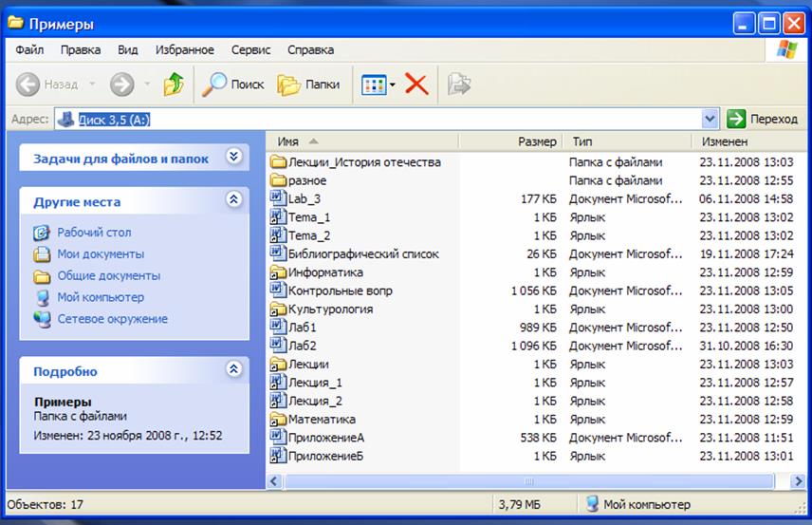This screenshot has width=812, height=525.
Task: Open the Back button history dropdown arrow
Action: point(92,84)
